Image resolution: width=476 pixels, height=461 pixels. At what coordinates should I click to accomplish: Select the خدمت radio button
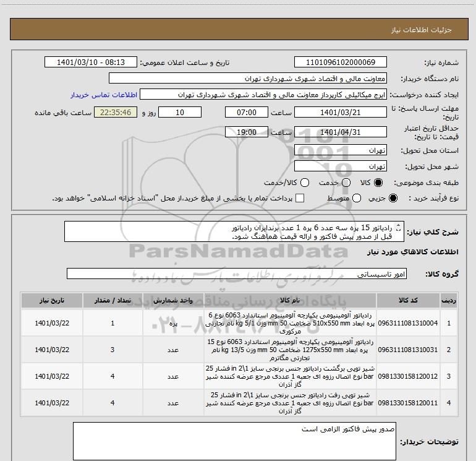click(346, 183)
